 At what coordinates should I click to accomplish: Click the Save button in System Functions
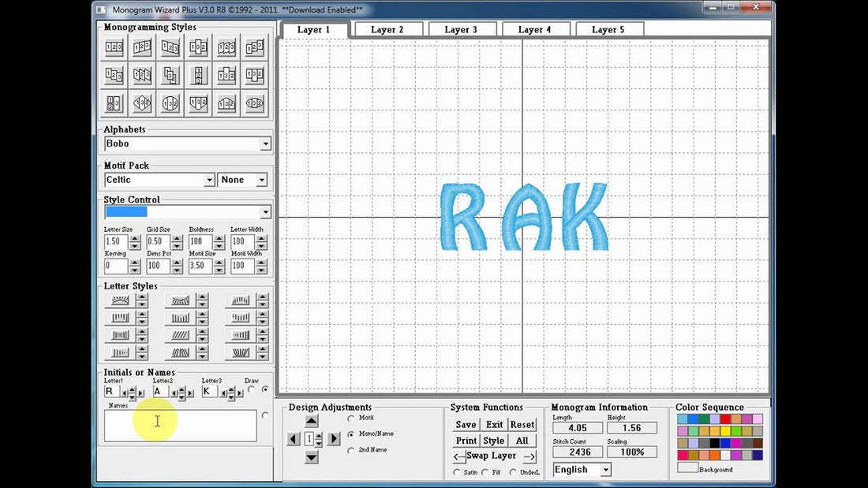[x=466, y=425]
